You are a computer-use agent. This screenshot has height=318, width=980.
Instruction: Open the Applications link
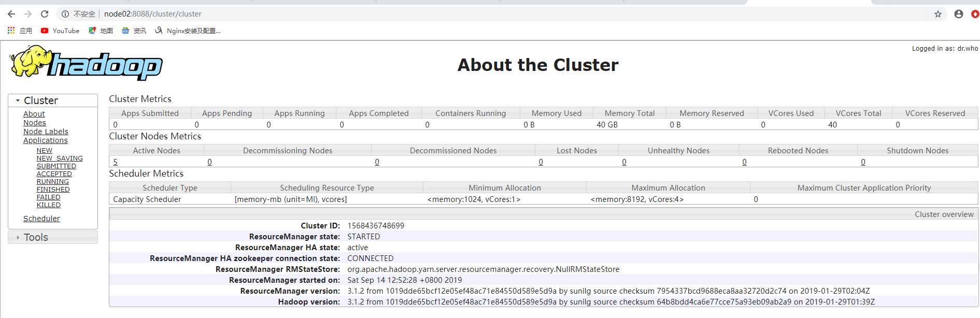[46, 140]
